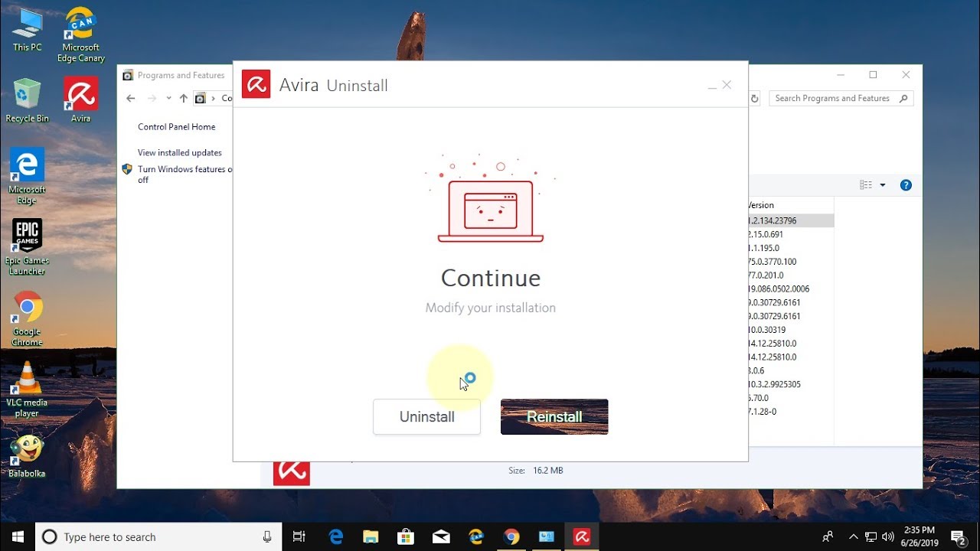Screen dimensions: 980x551
Task: Click the microphone icon in taskbar search
Action: 267,537
